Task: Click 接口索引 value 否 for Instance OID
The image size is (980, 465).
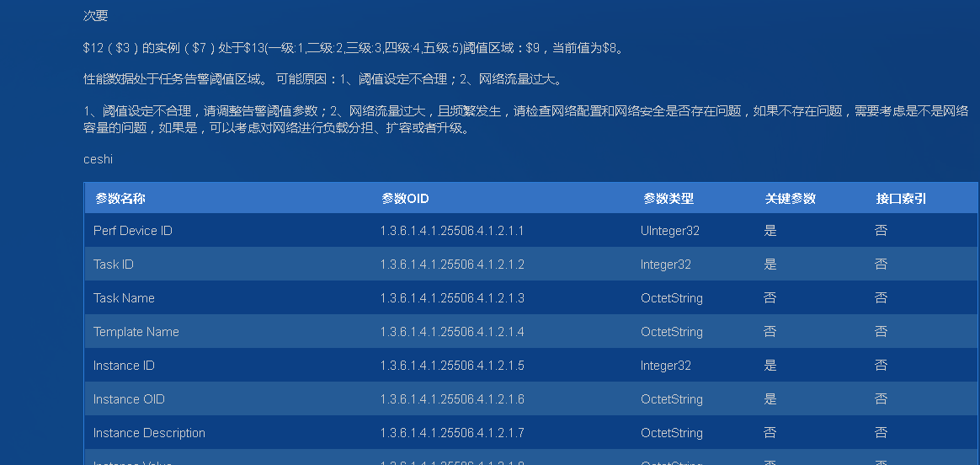Action: click(881, 399)
